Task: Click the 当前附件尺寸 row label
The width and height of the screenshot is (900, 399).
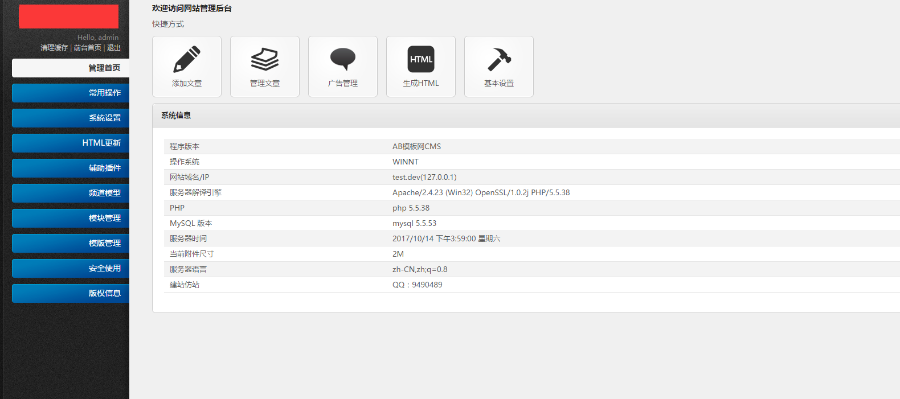Action: (192, 254)
